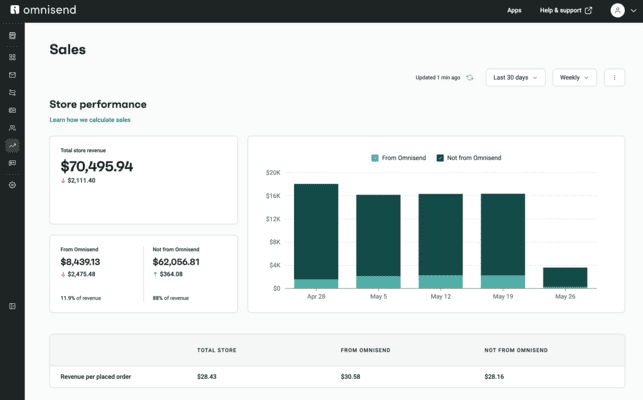This screenshot has height=400, width=643.
Task: Toggle the Not from Omnisend legend series
Action: [468, 158]
